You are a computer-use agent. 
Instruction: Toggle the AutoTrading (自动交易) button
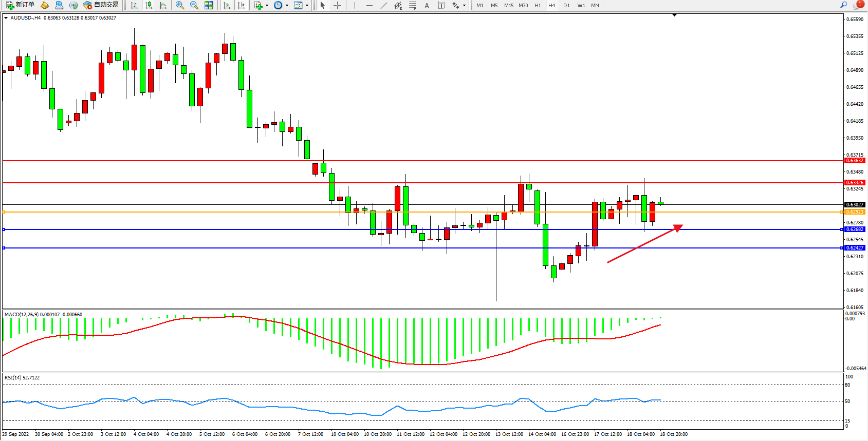(x=101, y=5)
